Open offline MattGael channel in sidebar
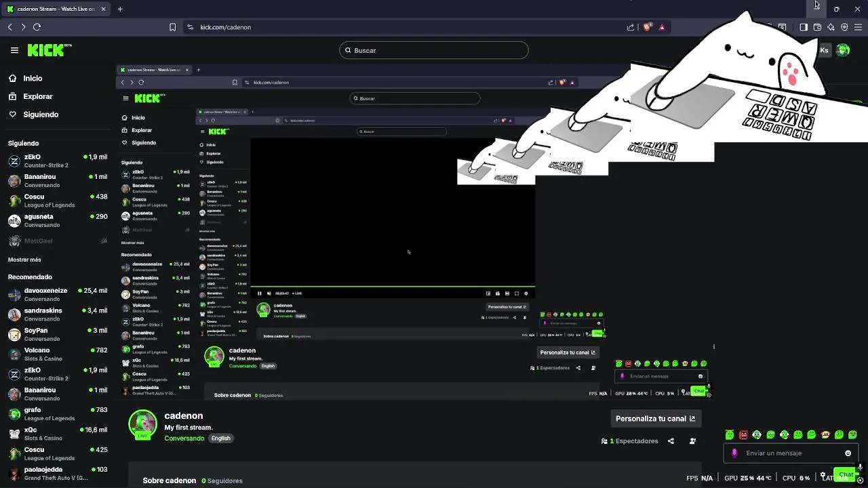The height and width of the screenshot is (488, 868). click(x=58, y=241)
